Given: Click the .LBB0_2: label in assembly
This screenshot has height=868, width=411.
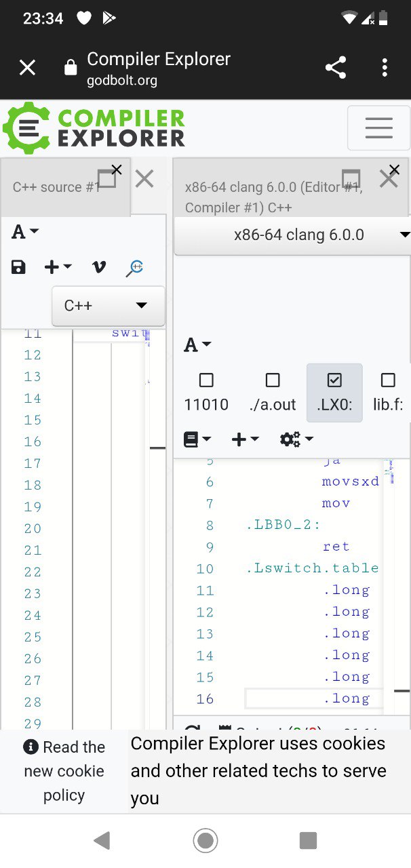Looking at the screenshot, I should pyautogui.click(x=283, y=525).
